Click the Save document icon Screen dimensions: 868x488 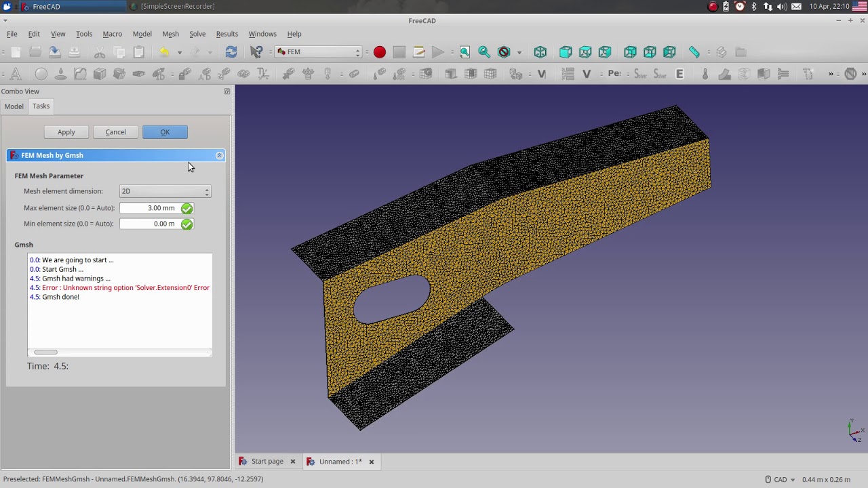coord(55,52)
